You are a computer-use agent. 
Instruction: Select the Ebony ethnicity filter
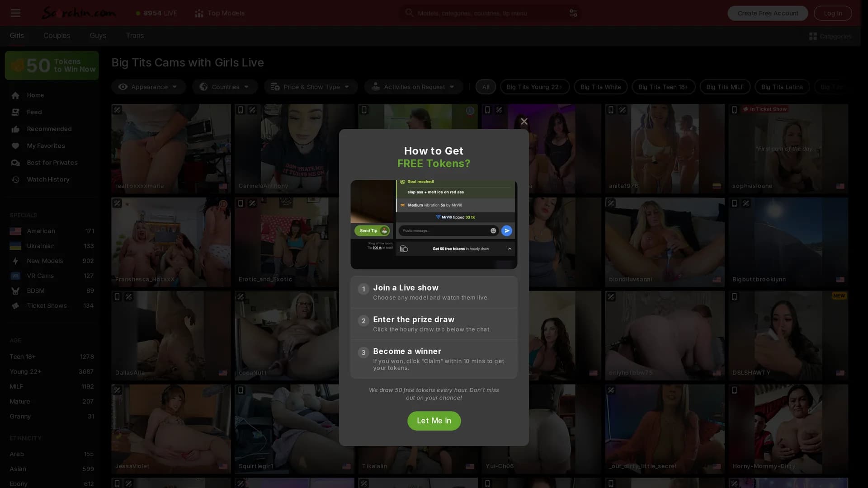click(52, 483)
